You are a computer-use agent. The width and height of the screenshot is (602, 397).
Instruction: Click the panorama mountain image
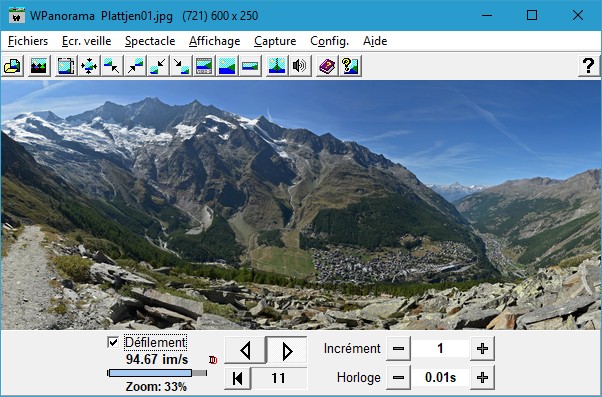(x=301, y=205)
